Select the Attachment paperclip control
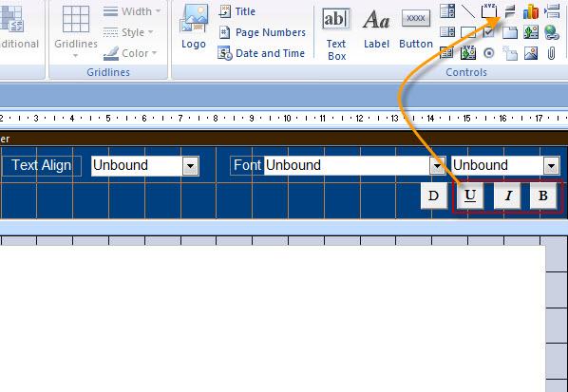The width and height of the screenshot is (568, 392). tap(552, 53)
